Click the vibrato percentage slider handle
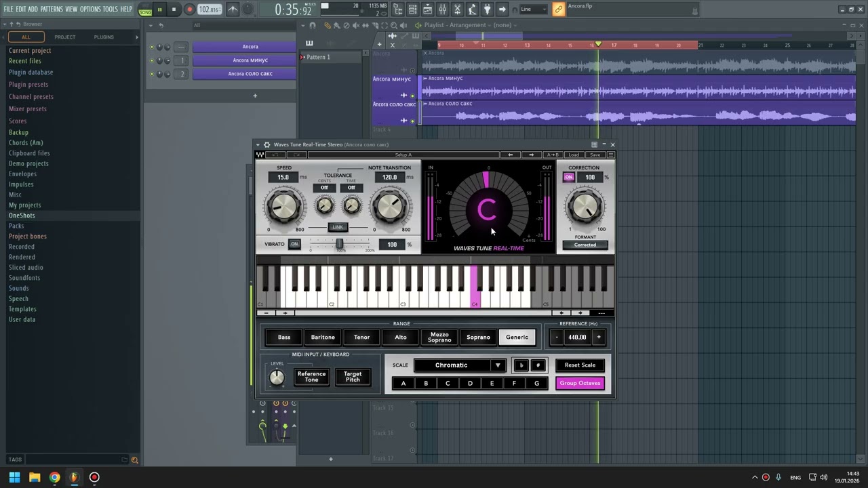 coord(340,244)
